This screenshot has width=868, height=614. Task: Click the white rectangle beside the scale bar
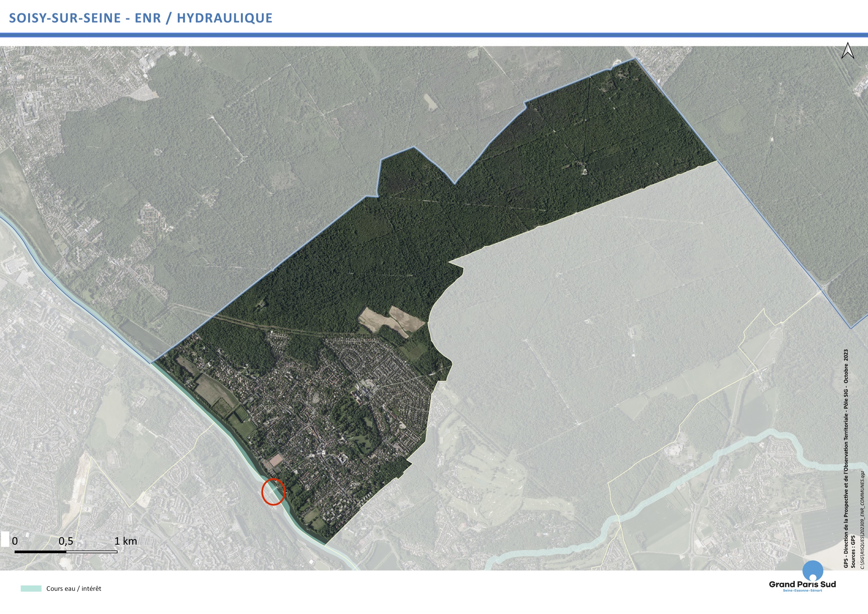[x=5, y=539]
